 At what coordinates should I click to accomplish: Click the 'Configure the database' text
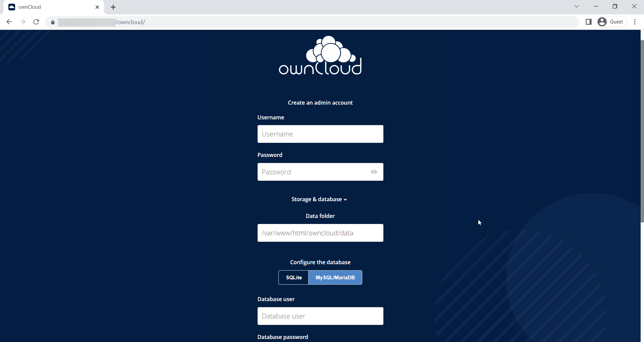pos(320,262)
